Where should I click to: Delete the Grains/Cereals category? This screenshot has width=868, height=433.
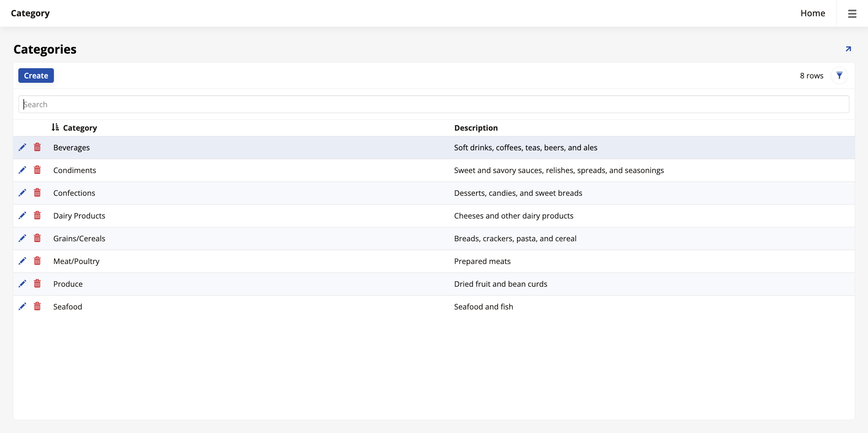tap(37, 238)
